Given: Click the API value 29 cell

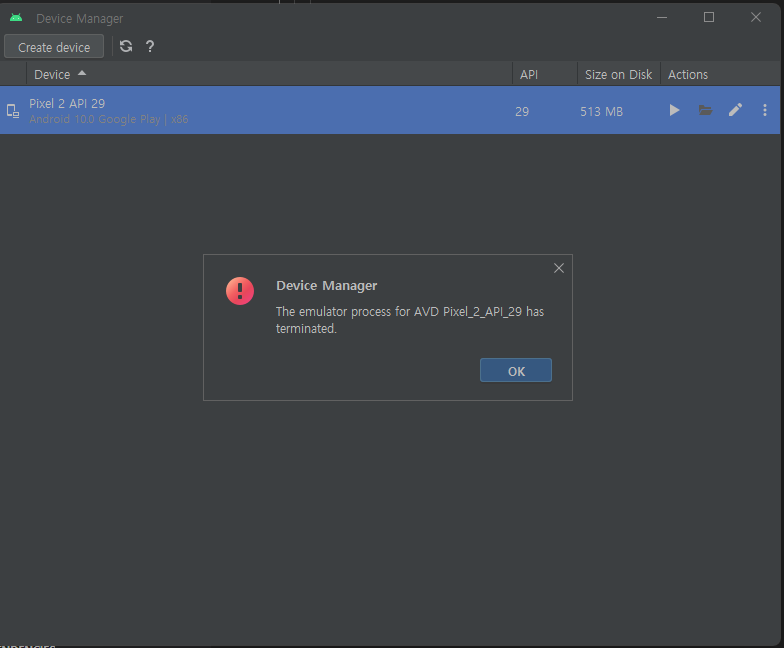Looking at the screenshot, I should (x=522, y=112).
